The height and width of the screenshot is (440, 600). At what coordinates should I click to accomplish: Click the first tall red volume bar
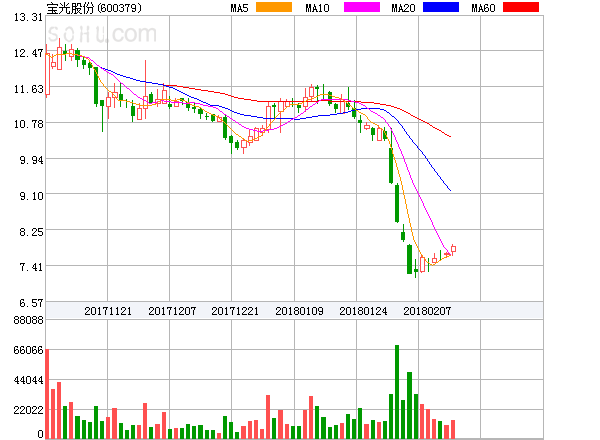pos(47,394)
